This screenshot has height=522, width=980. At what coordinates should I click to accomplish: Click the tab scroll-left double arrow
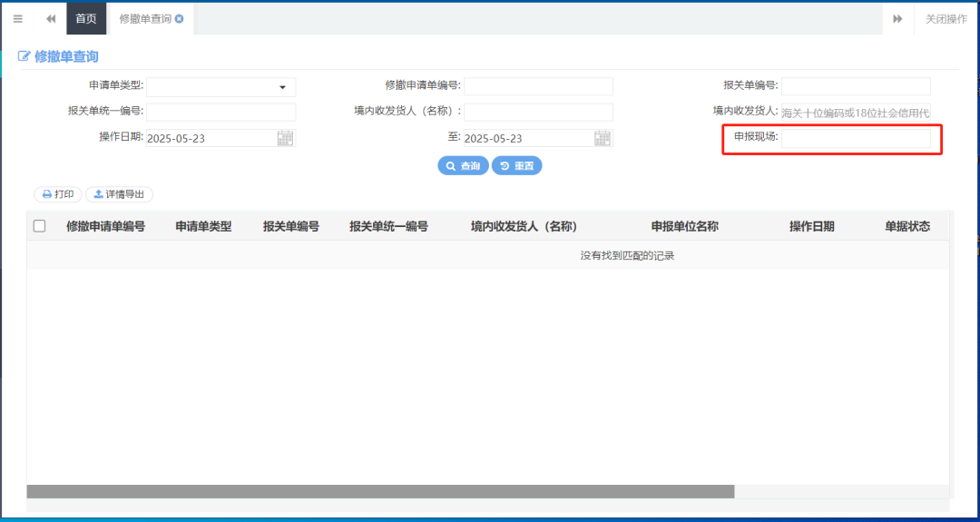click(x=51, y=19)
